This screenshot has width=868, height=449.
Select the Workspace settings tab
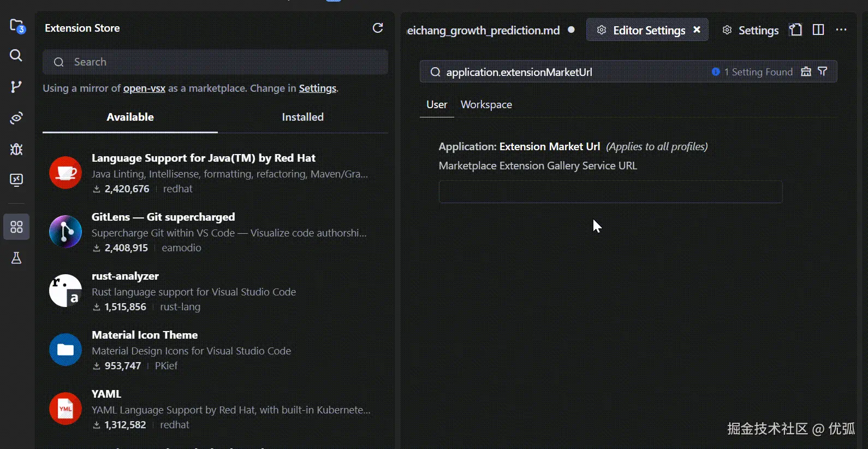486,104
